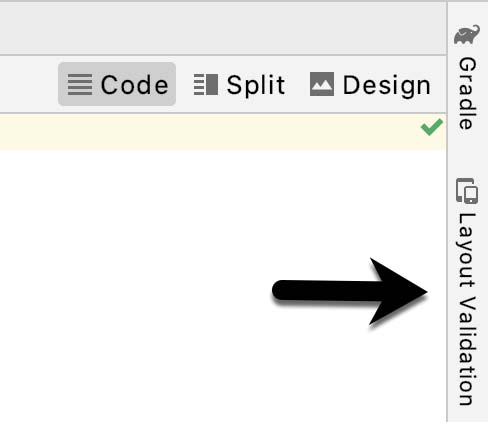Switch editor to Code mode

tap(117, 84)
